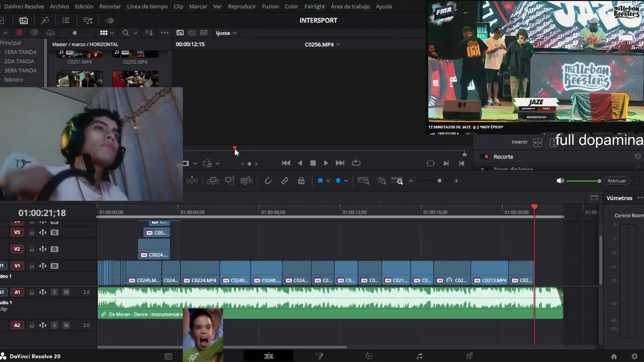
Task: Open the Fusion menu
Action: click(270, 7)
